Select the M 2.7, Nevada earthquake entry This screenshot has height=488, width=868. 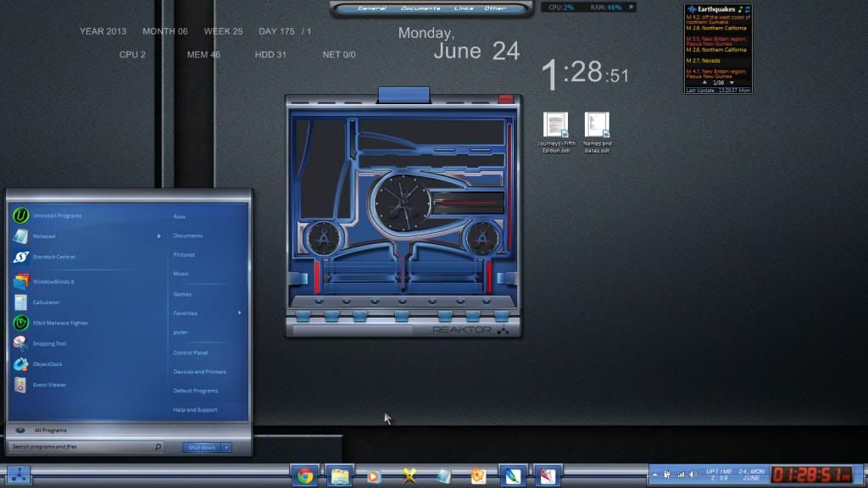[703, 61]
